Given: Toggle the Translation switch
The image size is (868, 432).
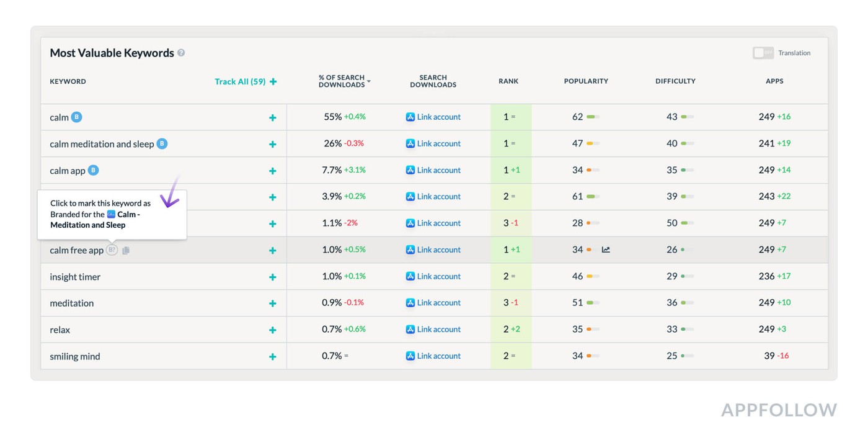Looking at the screenshot, I should tap(763, 53).
